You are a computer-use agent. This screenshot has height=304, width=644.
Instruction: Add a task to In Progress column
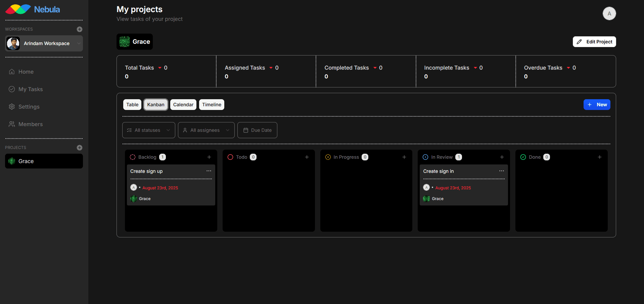click(404, 157)
